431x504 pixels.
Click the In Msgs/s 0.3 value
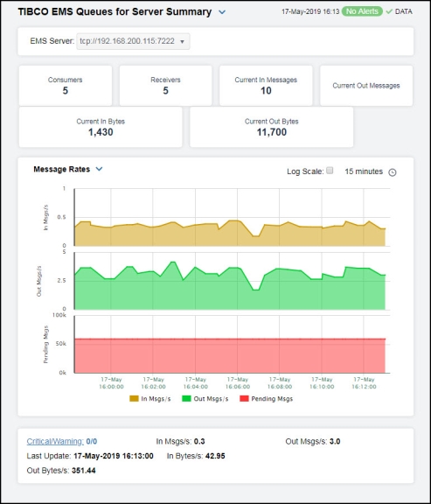click(x=199, y=441)
